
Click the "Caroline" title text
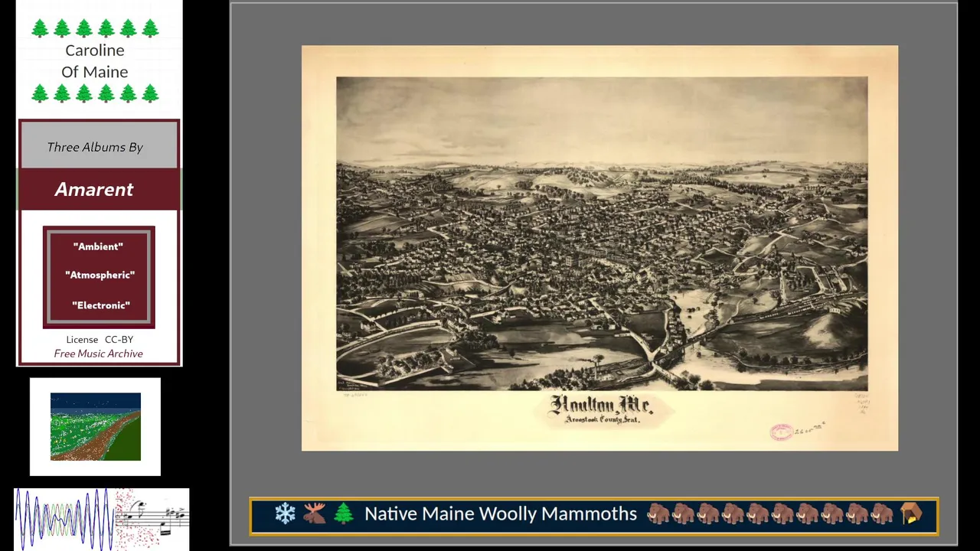point(95,51)
